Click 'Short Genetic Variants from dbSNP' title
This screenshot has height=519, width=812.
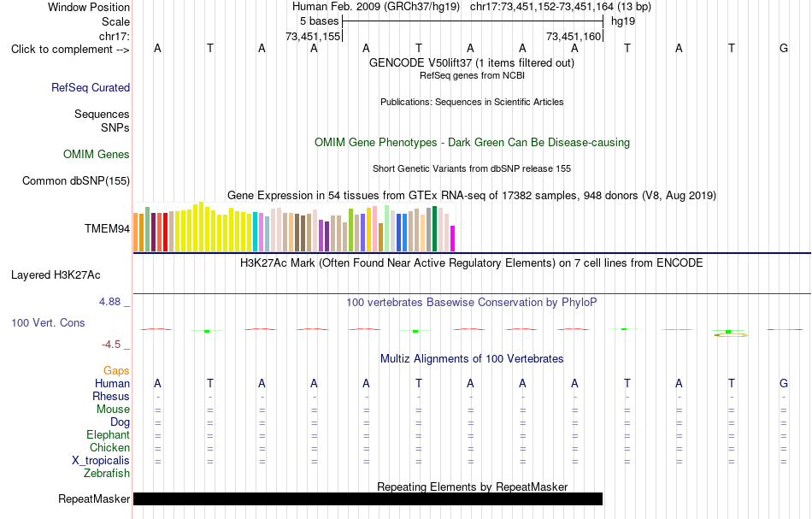472,168
